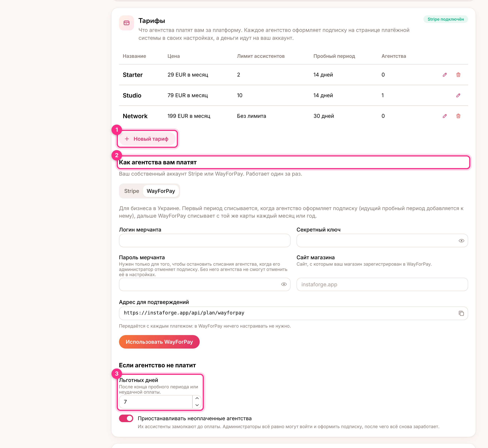Click the 79 EUR в месяц price
This screenshot has width=488, height=448.
click(x=188, y=95)
